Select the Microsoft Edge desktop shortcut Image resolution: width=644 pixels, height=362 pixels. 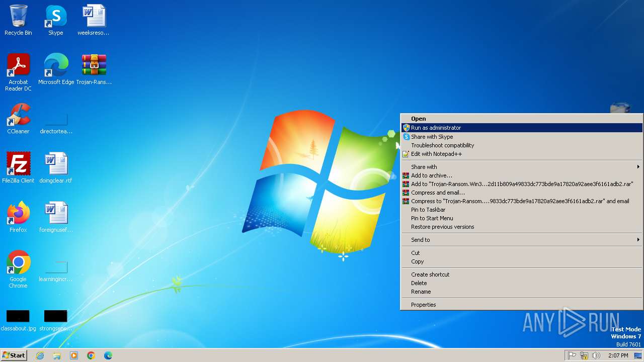tap(56, 69)
